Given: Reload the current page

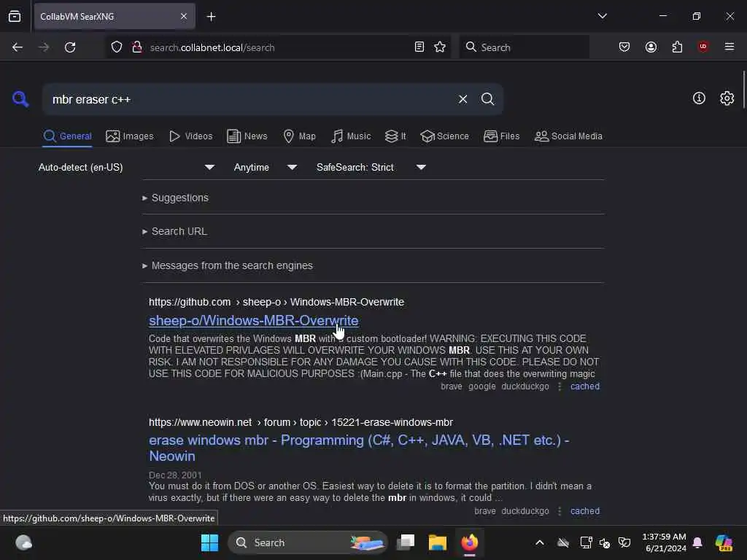Looking at the screenshot, I should point(70,47).
